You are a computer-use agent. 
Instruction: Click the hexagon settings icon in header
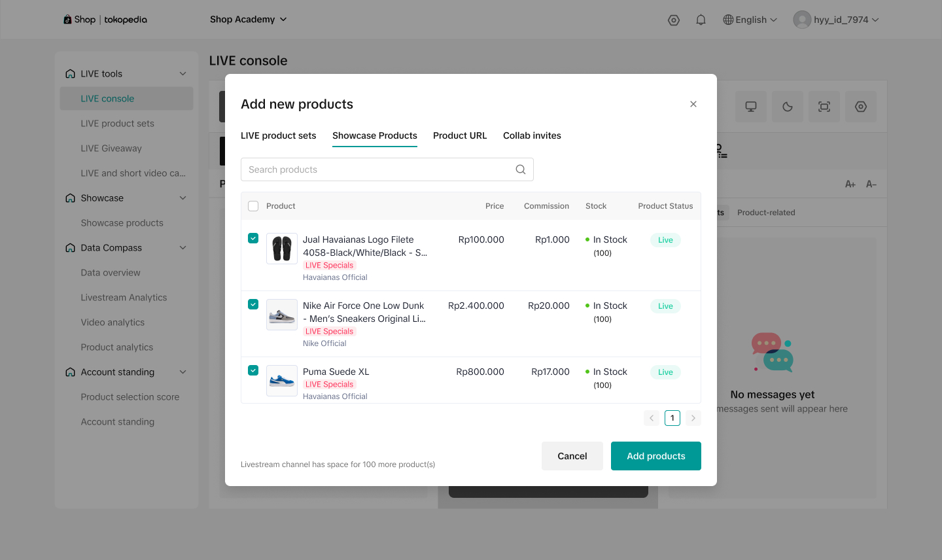pos(674,20)
